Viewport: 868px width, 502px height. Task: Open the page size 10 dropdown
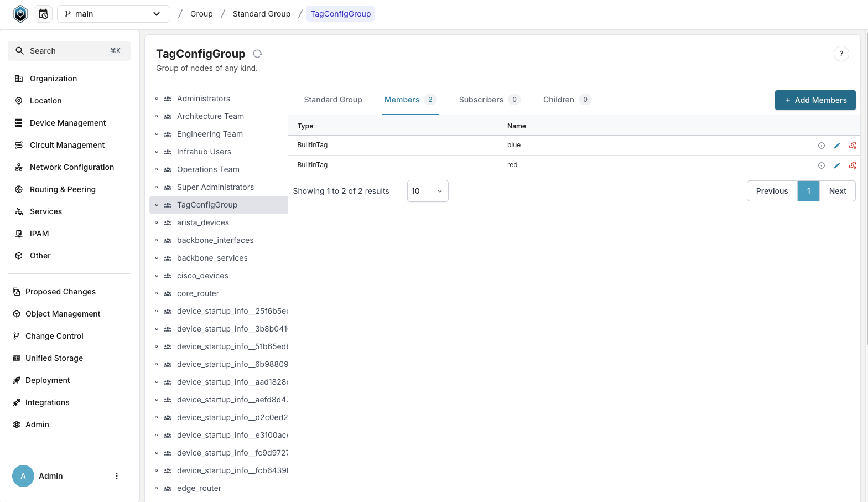point(427,191)
